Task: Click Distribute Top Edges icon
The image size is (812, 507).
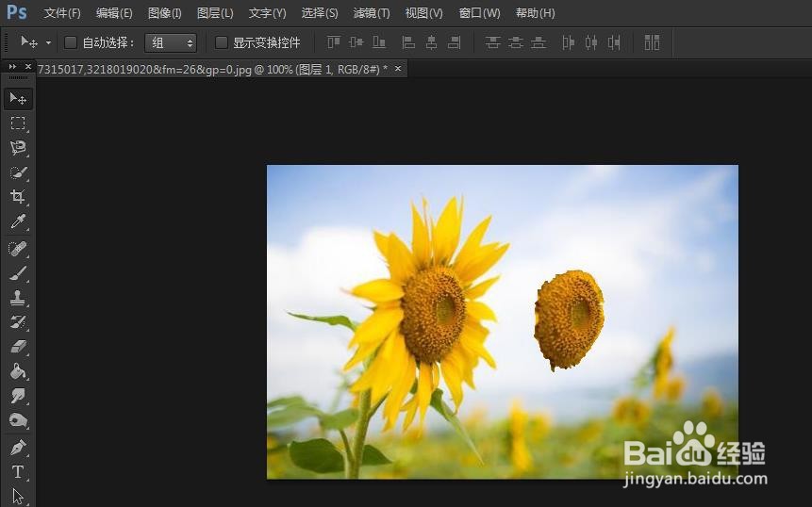Action: coord(492,42)
